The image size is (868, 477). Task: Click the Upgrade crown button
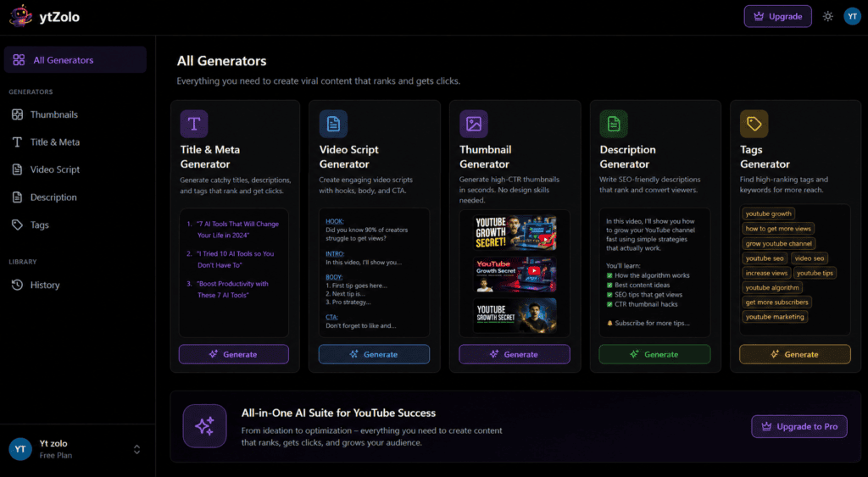point(778,17)
